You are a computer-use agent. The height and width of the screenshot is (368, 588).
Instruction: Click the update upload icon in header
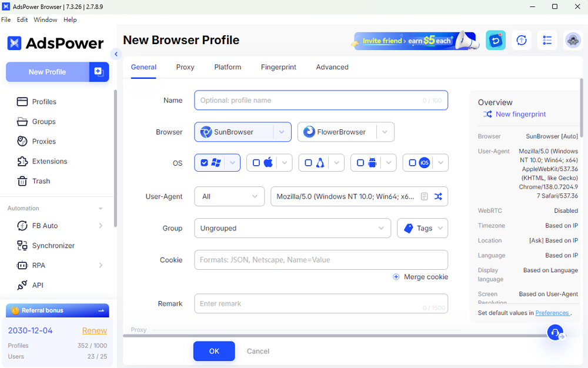click(x=521, y=40)
